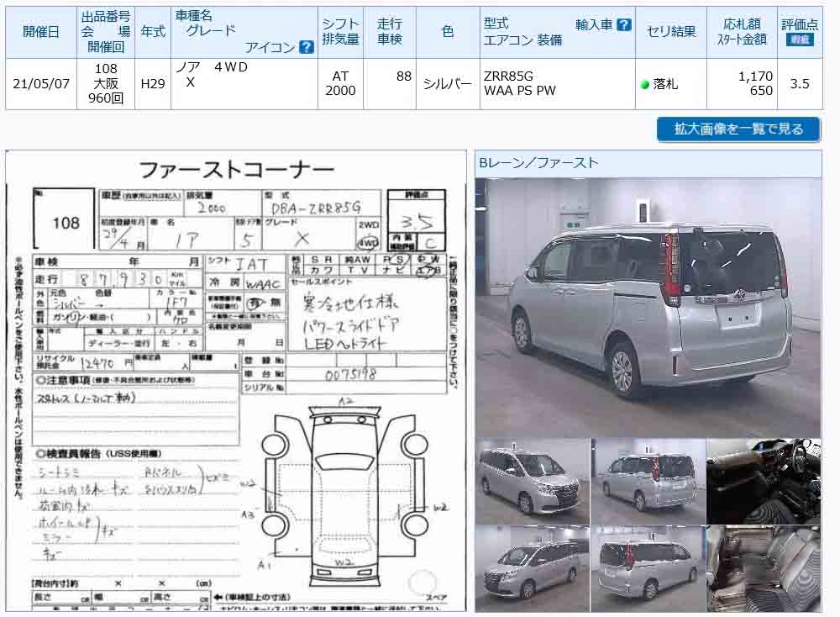Click the small badge under 評価点 header
This screenshot has width=840, height=617.
[800, 40]
